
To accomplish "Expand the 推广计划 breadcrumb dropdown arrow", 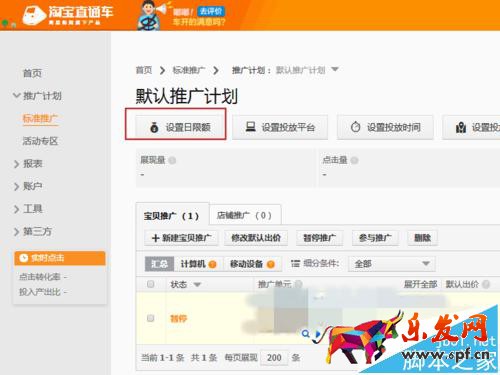I will (x=335, y=69).
